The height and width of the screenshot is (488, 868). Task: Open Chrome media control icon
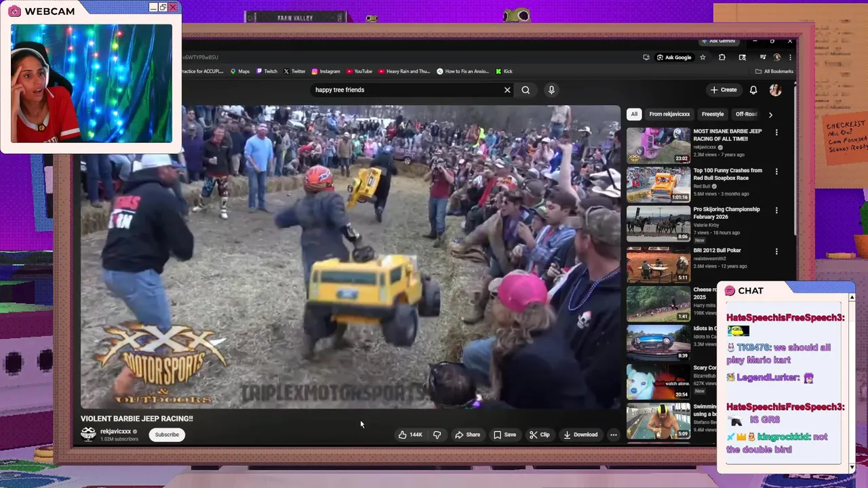click(x=763, y=58)
